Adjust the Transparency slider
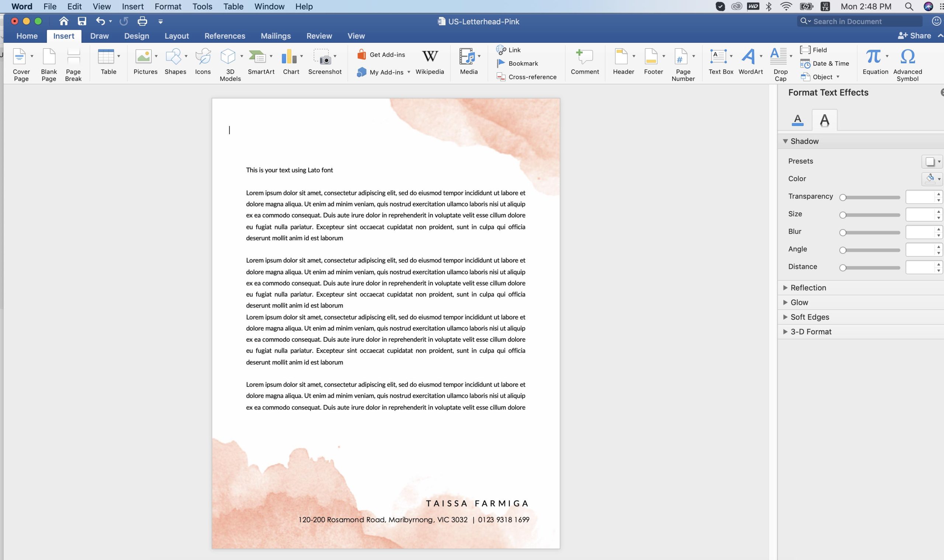 pyautogui.click(x=871, y=197)
